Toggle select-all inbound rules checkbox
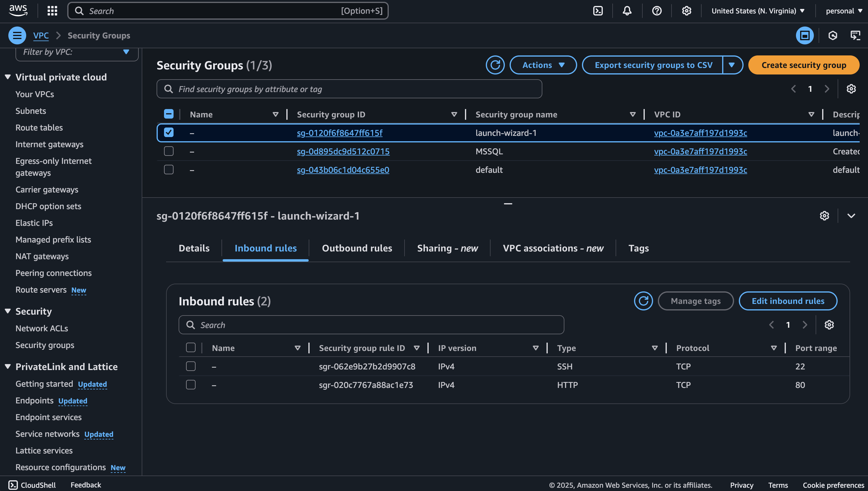 pos(191,348)
